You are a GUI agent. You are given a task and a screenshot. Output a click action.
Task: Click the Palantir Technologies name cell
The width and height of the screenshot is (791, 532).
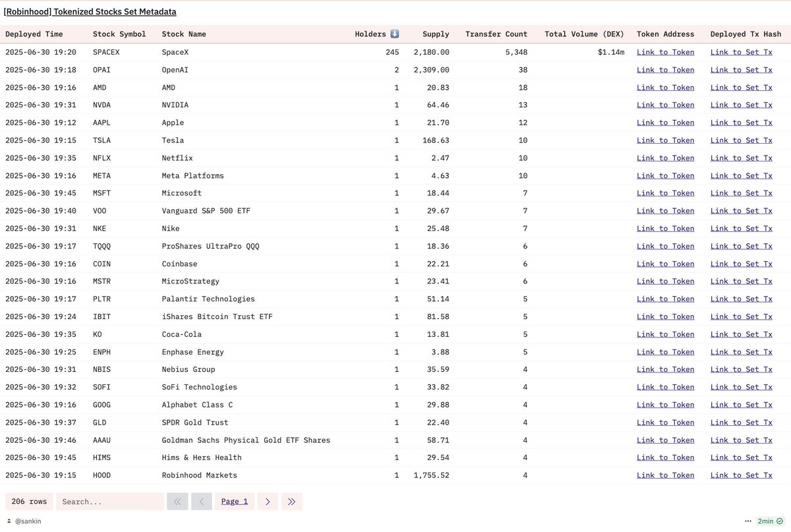pyautogui.click(x=208, y=299)
